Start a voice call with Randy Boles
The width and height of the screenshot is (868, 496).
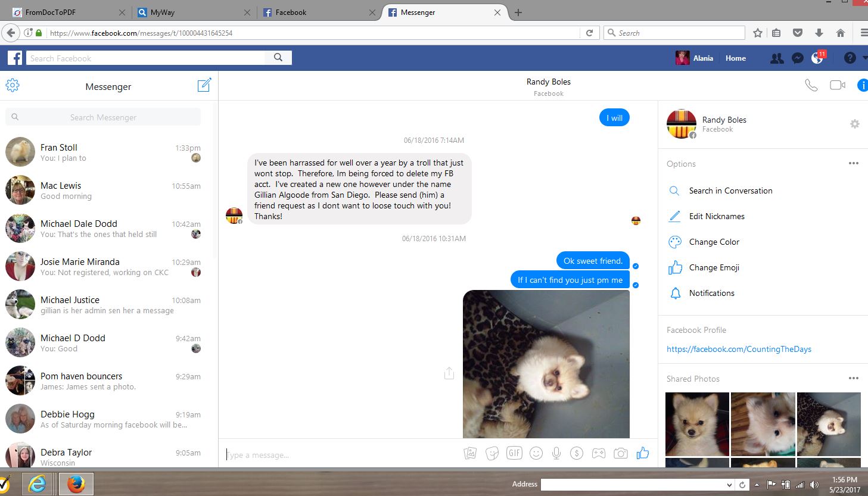[811, 85]
